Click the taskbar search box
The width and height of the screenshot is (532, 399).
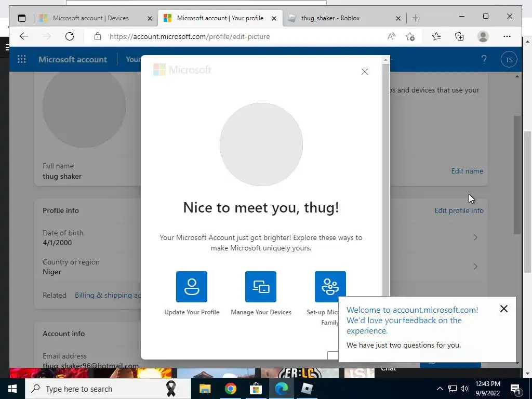coord(108,389)
